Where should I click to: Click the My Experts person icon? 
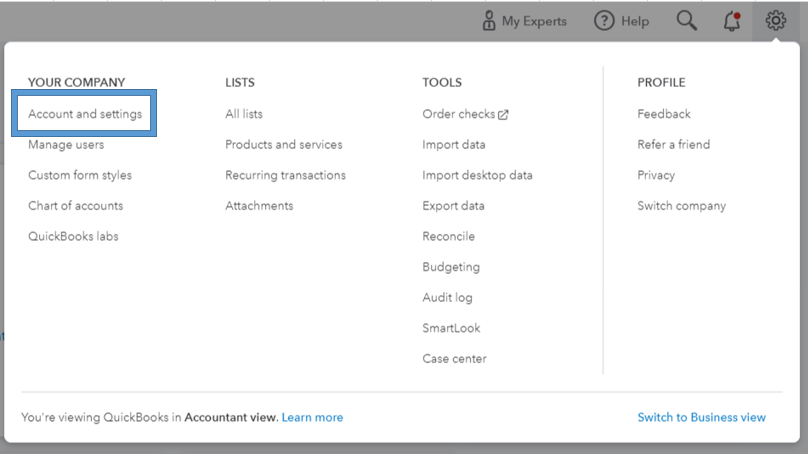489,21
